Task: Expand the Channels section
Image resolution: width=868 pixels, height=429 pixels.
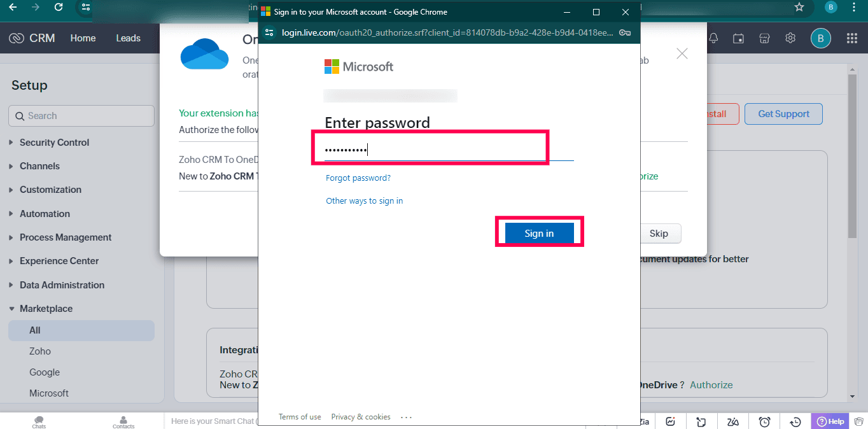Action: [x=39, y=166]
